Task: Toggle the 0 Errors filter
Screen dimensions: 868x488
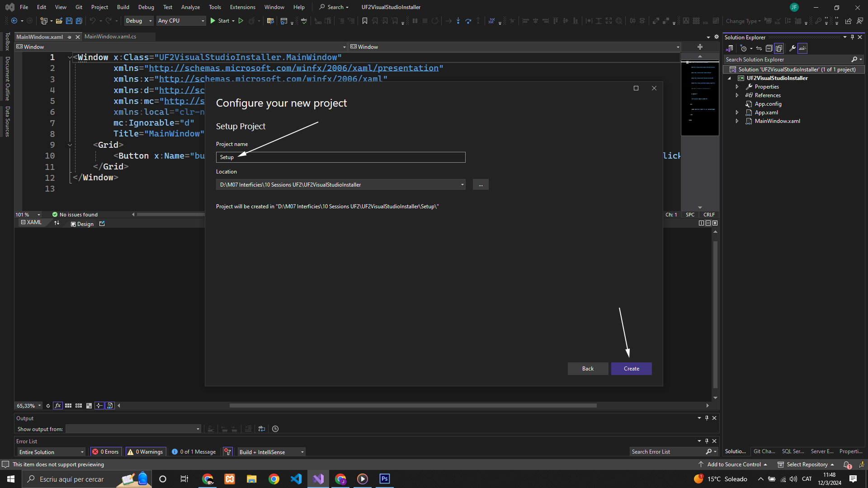Action: [x=106, y=452]
